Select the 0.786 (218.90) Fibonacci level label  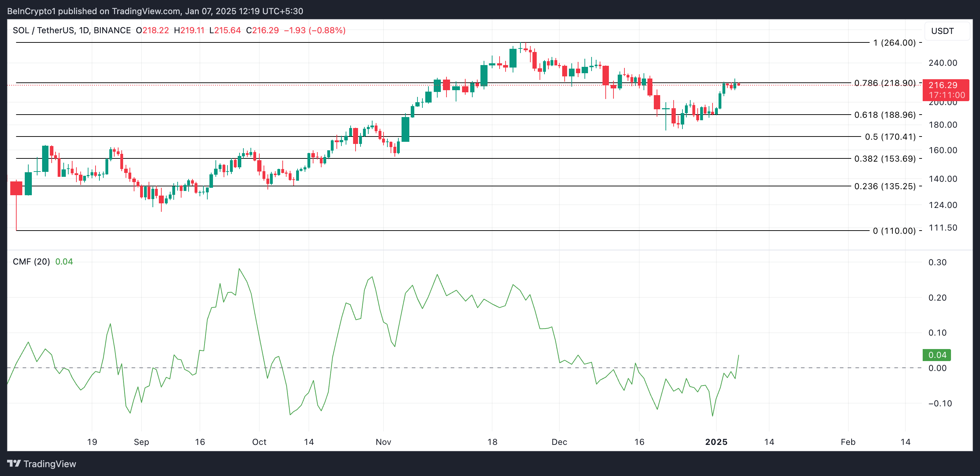[884, 83]
